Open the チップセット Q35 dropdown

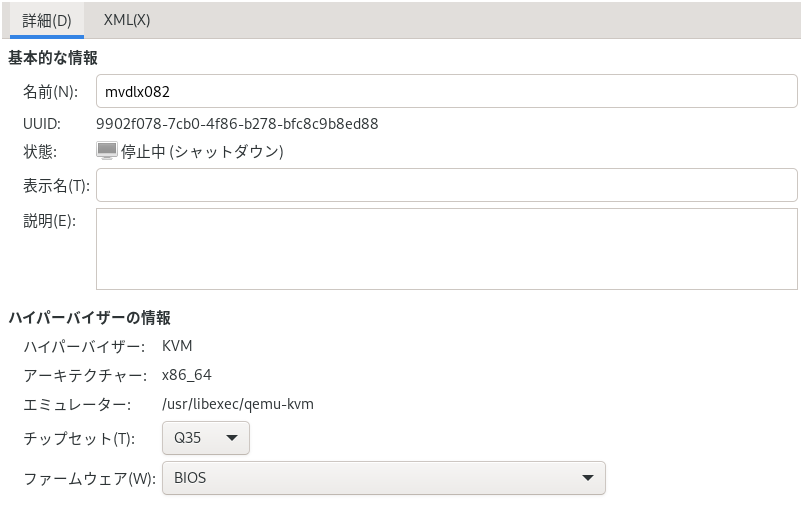205,438
